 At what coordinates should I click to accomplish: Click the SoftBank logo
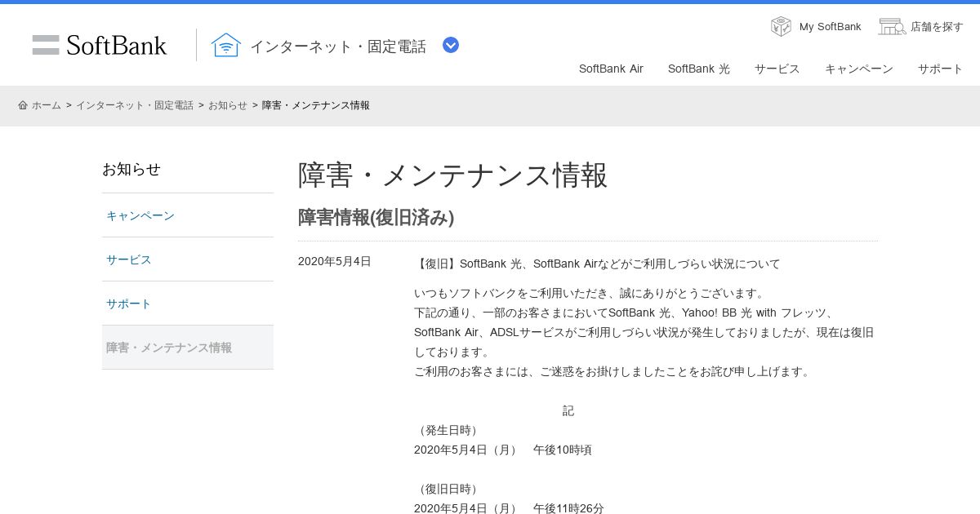pyautogui.click(x=100, y=45)
